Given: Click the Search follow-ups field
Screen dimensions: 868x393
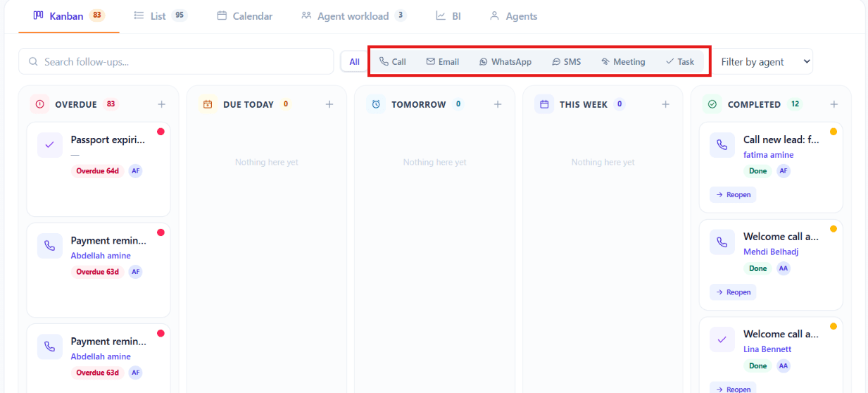Looking at the screenshot, I should tap(176, 61).
